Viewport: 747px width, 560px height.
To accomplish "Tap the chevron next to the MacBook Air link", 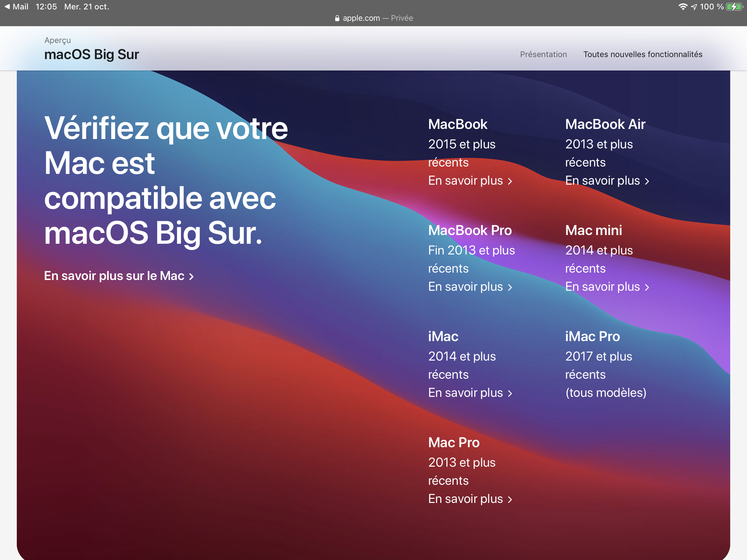I will tap(647, 182).
